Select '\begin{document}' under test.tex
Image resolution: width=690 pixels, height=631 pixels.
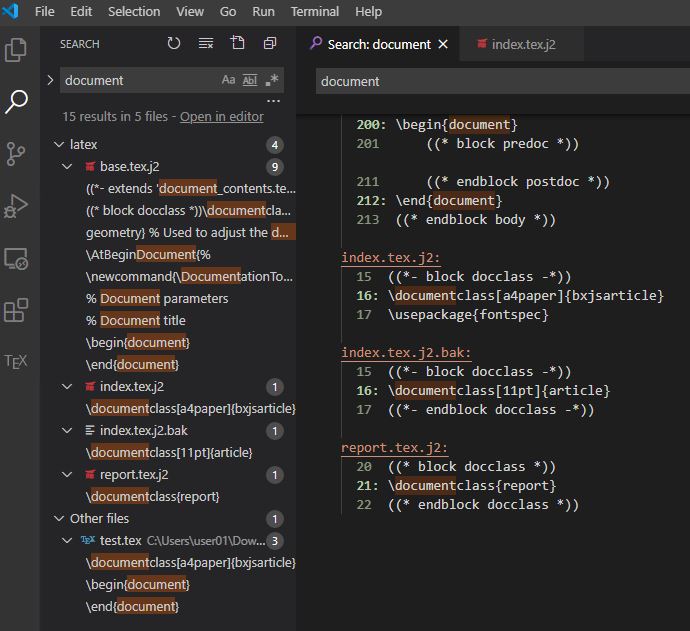[x=138, y=584]
